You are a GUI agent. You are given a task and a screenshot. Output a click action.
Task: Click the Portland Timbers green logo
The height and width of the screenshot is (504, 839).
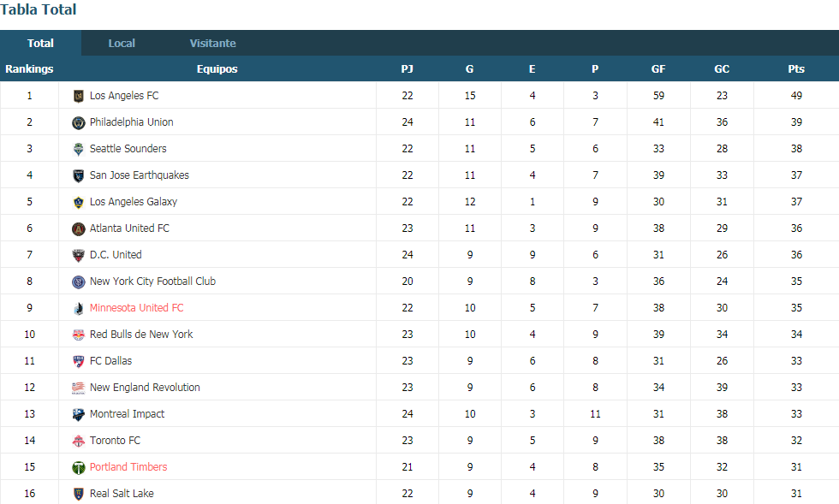point(78,467)
